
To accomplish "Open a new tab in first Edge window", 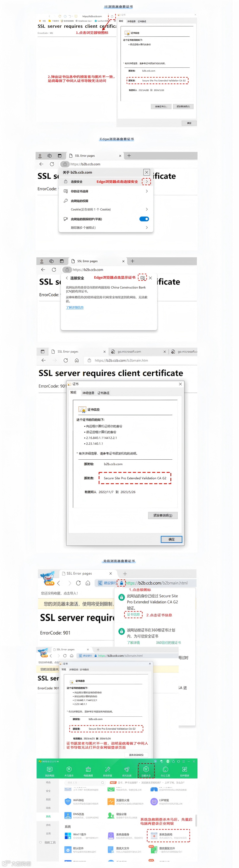I will click(129, 156).
